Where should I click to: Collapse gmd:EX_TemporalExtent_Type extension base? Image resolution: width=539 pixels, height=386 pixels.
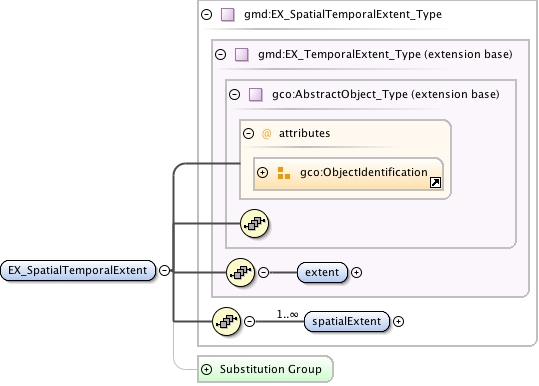pyautogui.click(x=221, y=54)
